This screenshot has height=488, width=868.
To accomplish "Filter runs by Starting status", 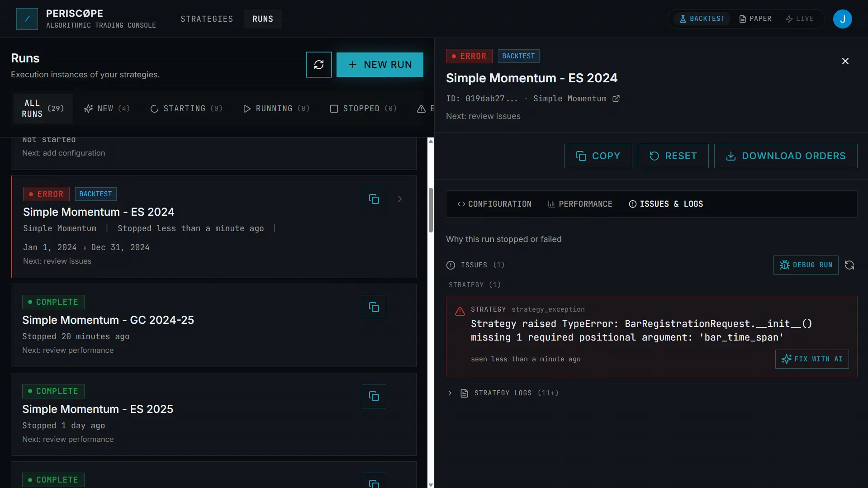I will (186, 109).
